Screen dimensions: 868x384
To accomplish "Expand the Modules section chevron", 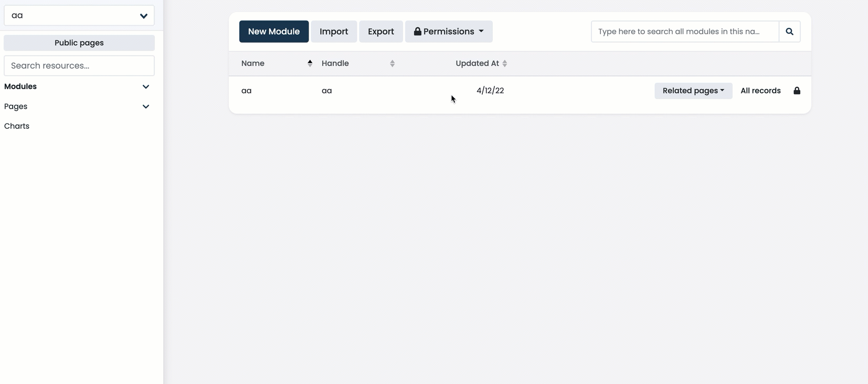I will point(146,87).
